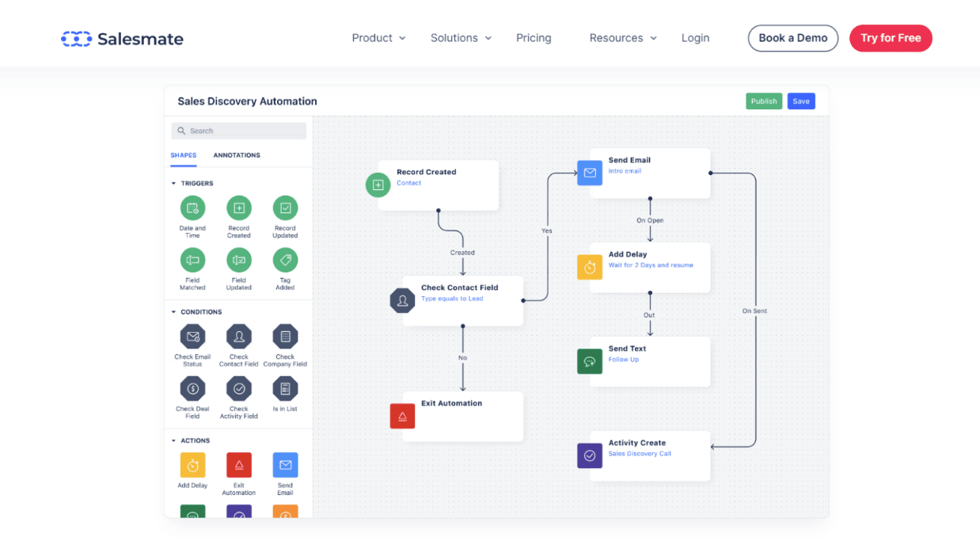Viewport: 980px width, 560px height.
Task: Select the Add Delay action icon
Action: coord(192,465)
